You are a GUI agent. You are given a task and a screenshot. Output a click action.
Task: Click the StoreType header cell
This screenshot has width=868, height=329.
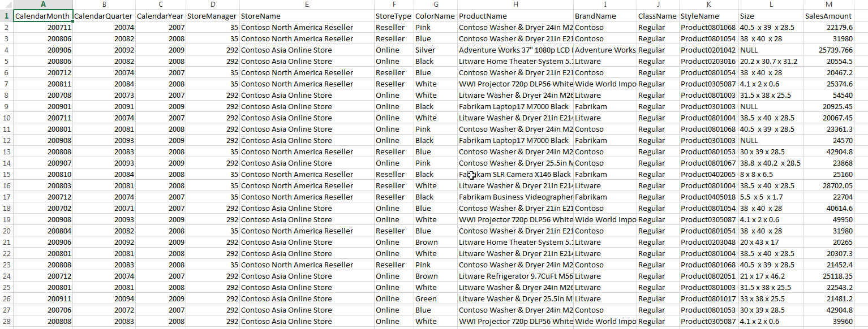pos(393,16)
